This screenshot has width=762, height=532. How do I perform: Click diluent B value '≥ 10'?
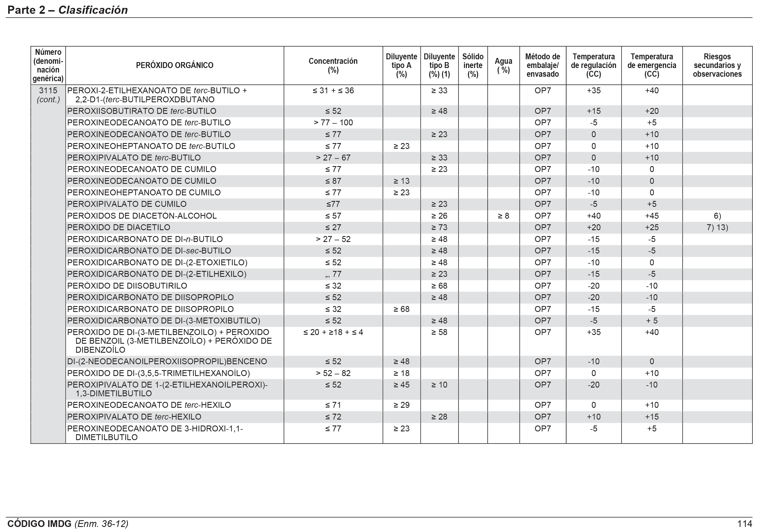(x=439, y=385)
